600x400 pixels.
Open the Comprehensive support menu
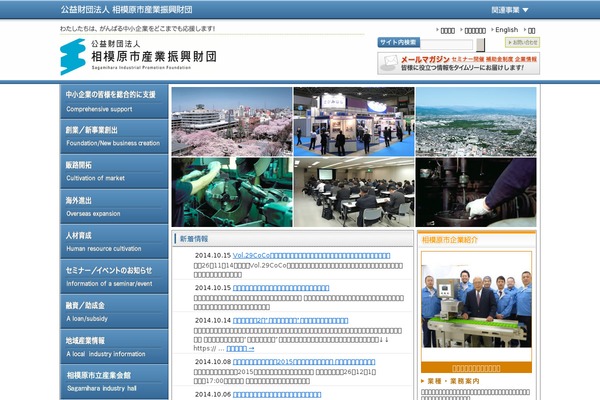114,102
